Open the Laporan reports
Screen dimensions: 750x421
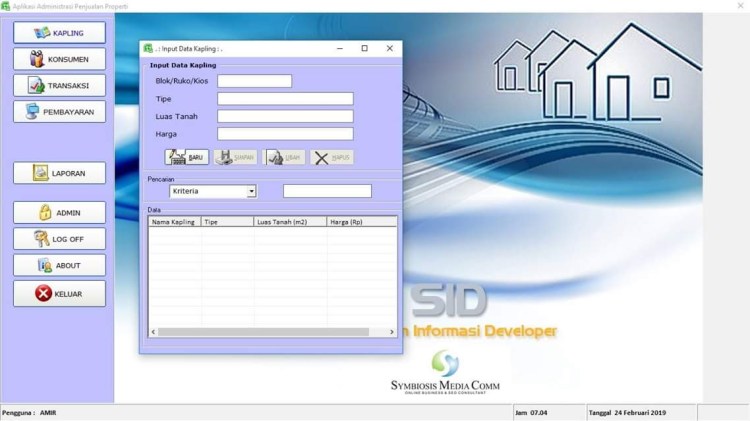59,173
